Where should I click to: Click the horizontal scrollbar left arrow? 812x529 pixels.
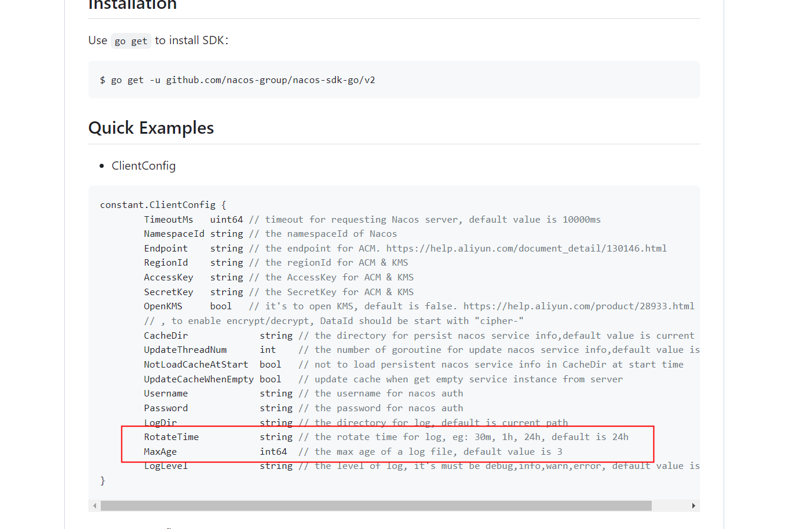coord(94,506)
